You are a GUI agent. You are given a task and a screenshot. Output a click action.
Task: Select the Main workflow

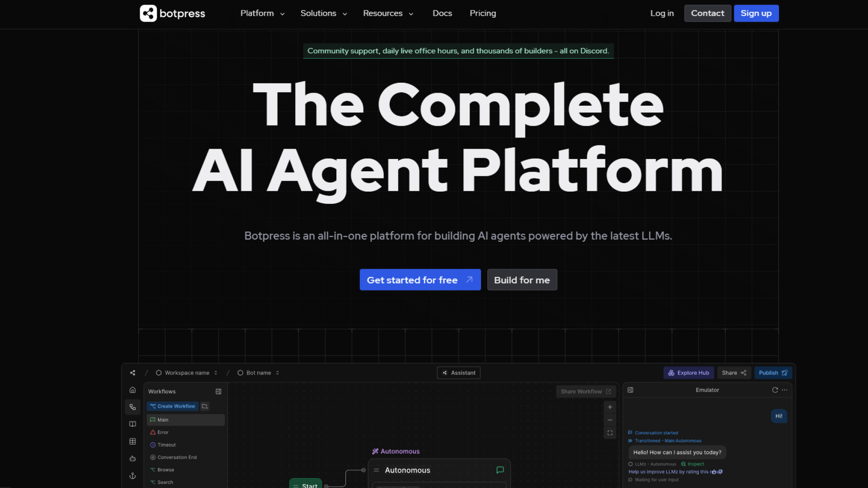tap(185, 420)
